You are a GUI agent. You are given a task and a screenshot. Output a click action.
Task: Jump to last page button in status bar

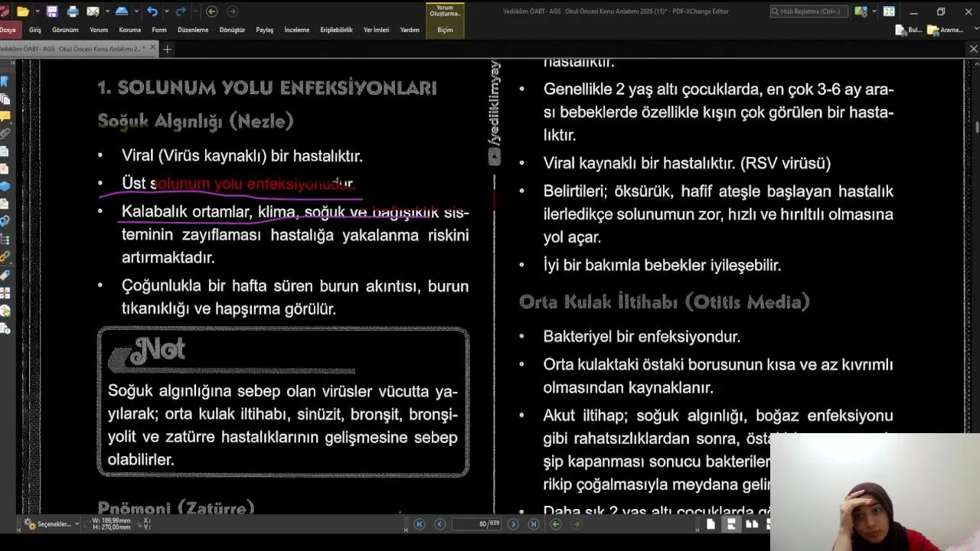(534, 524)
